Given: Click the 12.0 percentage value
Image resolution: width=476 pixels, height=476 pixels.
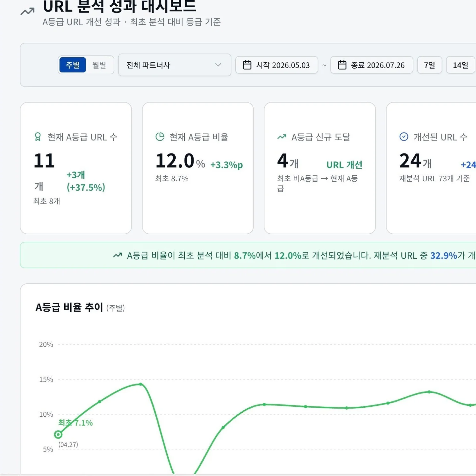Looking at the screenshot, I should coord(175,161).
